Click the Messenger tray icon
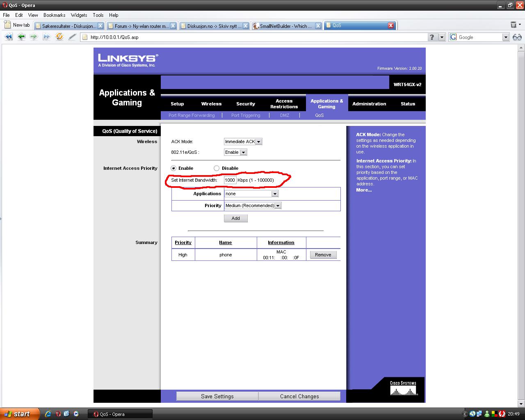 click(487, 414)
